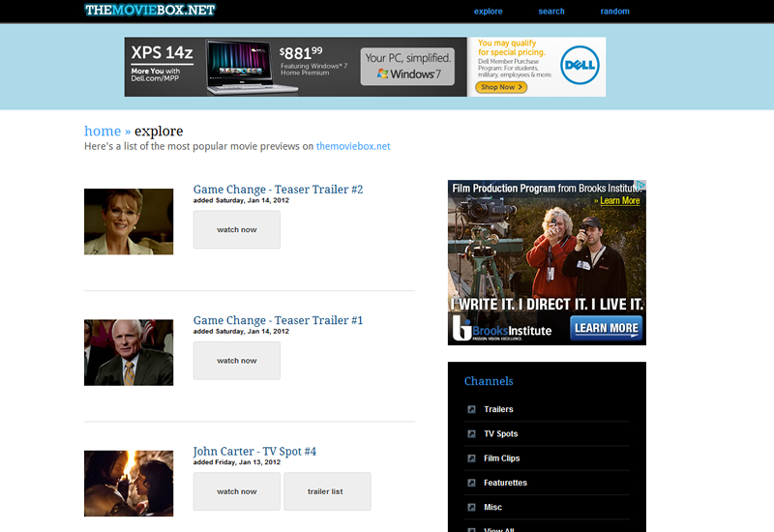Click the Brooks Institute logo
This screenshot has height=532, width=774.
click(x=502, y=329)
